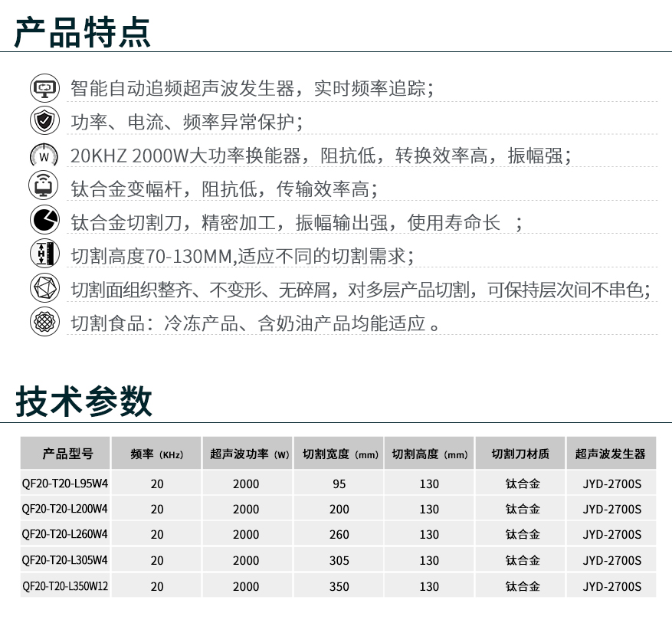Select the W power gauge icon
This screenshot has width=672, height=623.
tap(44, 156)
